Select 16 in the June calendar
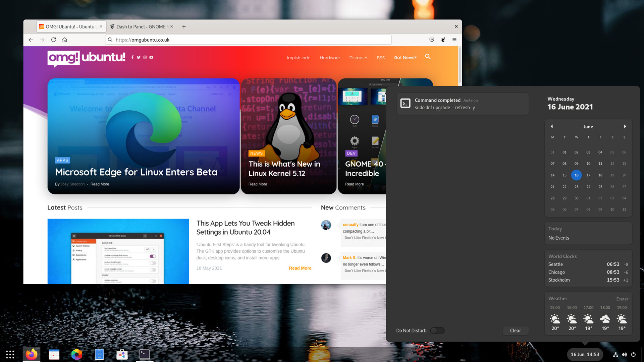The image size is (644, 362). 576,175
